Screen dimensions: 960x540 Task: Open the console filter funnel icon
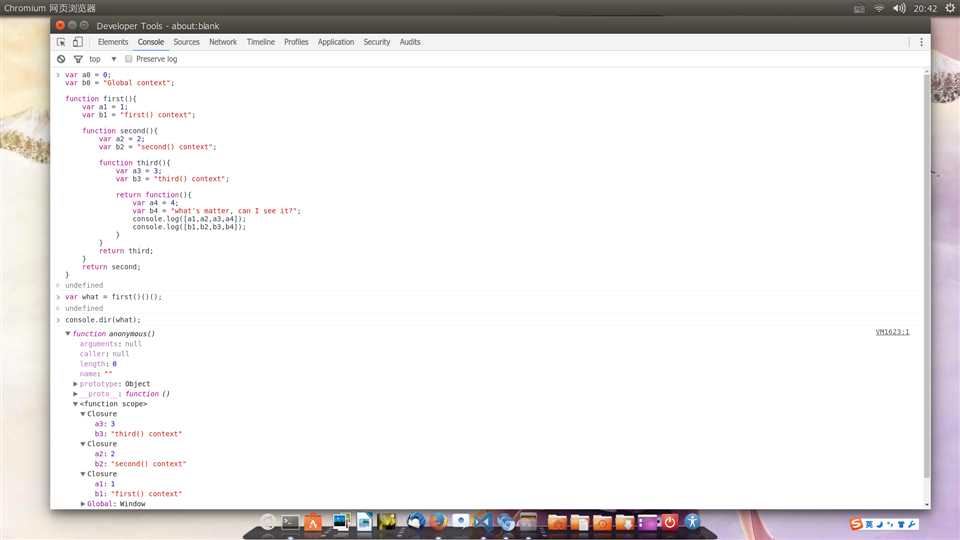tap(78, 59)
